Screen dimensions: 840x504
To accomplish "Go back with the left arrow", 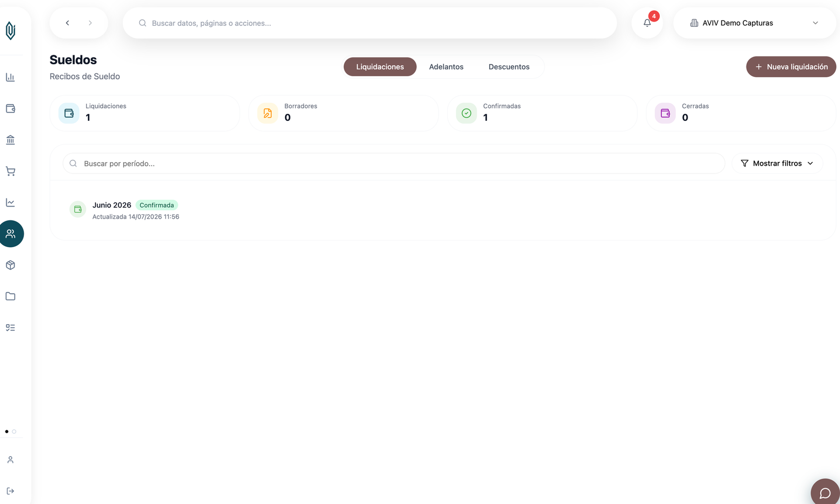I will tap(67, 23).
